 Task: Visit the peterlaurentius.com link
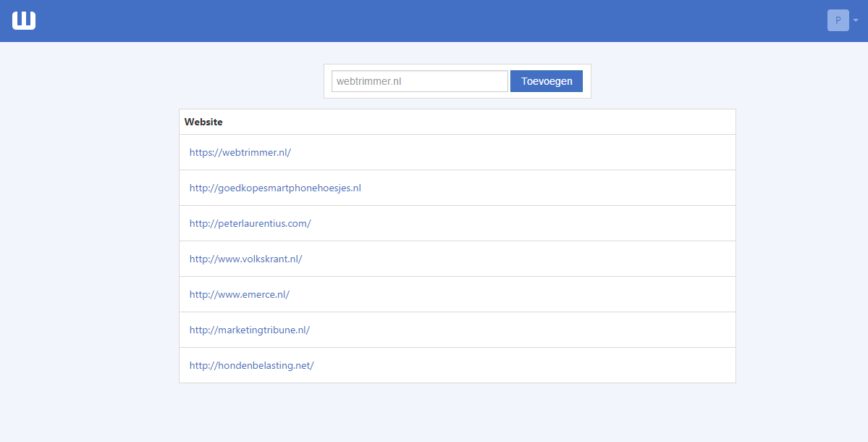coord(250,223)
